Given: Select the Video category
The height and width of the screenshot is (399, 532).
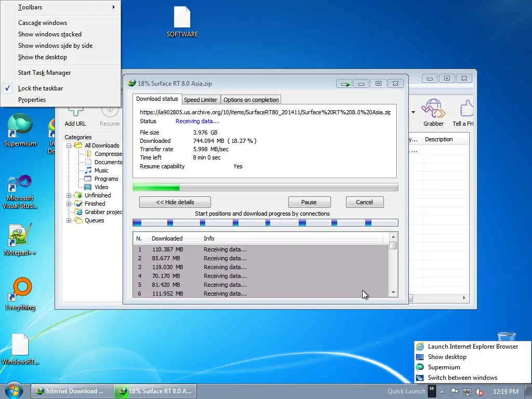Looking at the screenshot, I should (x=97, y=187).
